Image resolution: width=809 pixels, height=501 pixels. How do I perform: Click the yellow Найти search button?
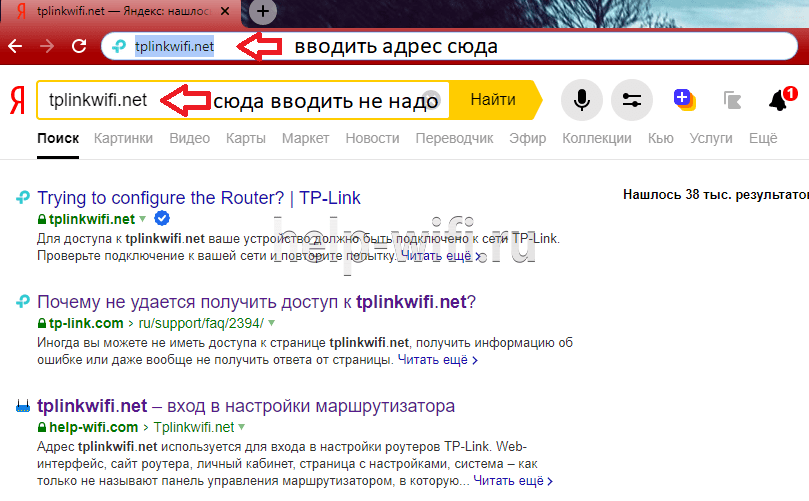coord(493,100)
